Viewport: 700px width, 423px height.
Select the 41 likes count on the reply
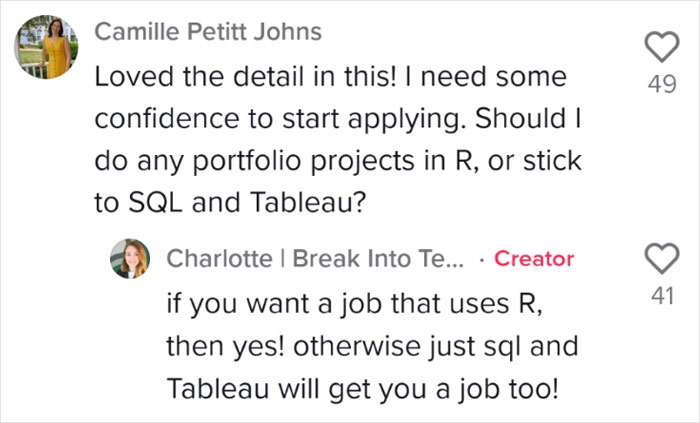[x=662, y=295]
